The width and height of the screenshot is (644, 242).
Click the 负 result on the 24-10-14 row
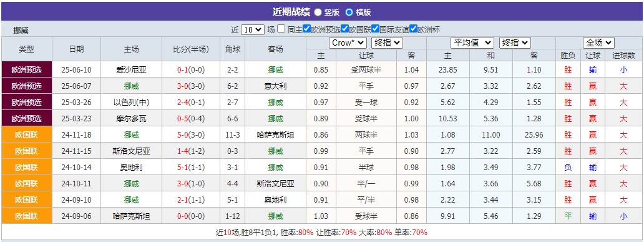[x=568, y=168]
